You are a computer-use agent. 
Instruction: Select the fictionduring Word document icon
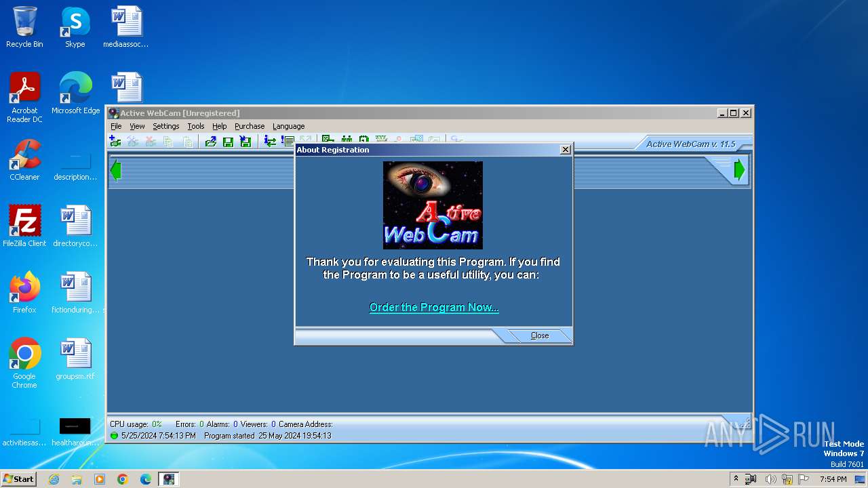point(75,293)
